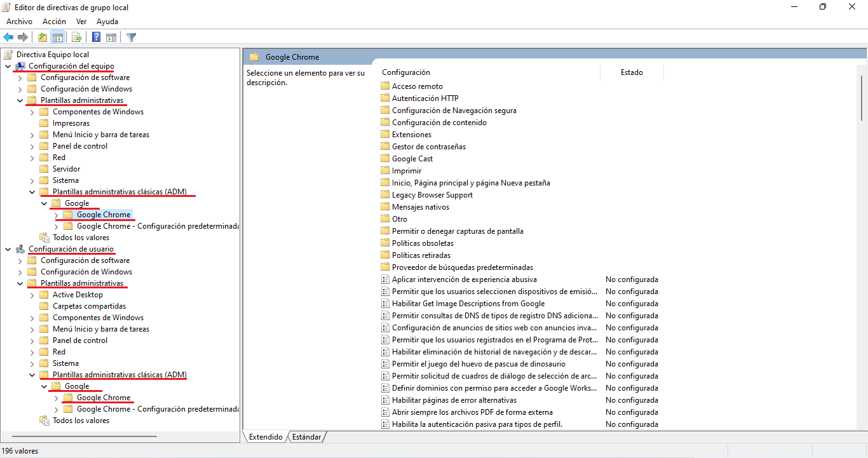Click policy icon beside Habilitar páginas de error alternativas
Image resolution: width=868 pixels, height=458 pixels.
tap(385, 400)
